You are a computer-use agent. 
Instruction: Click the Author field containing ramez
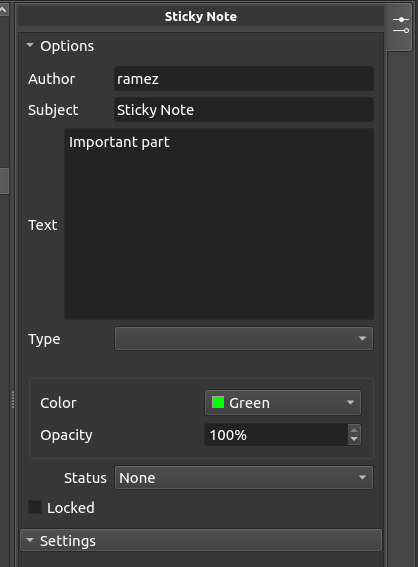(x=244, y=78)
